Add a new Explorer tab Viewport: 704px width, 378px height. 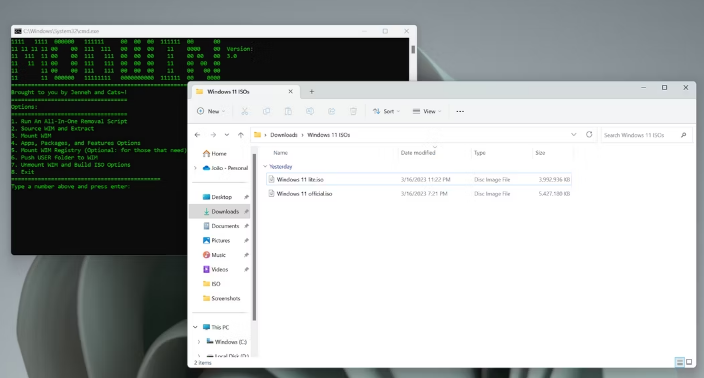[312, 92]
